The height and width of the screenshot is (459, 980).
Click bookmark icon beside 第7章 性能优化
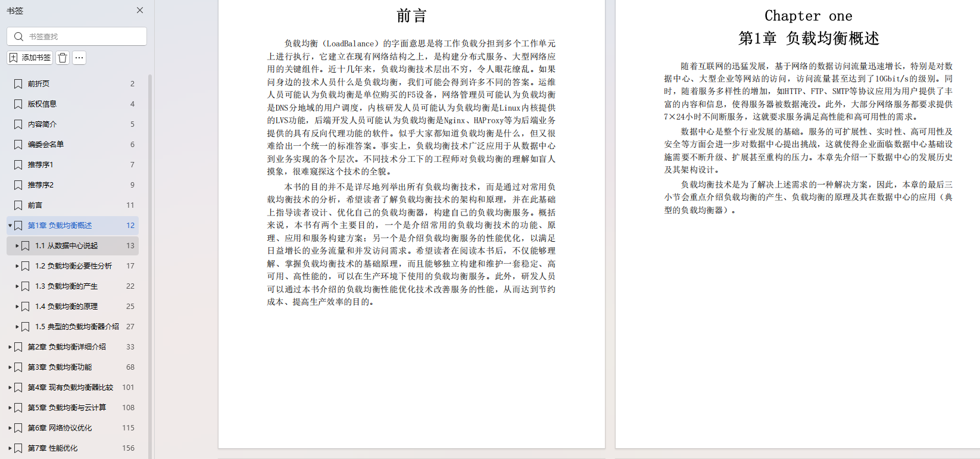(x=18, y=448)
